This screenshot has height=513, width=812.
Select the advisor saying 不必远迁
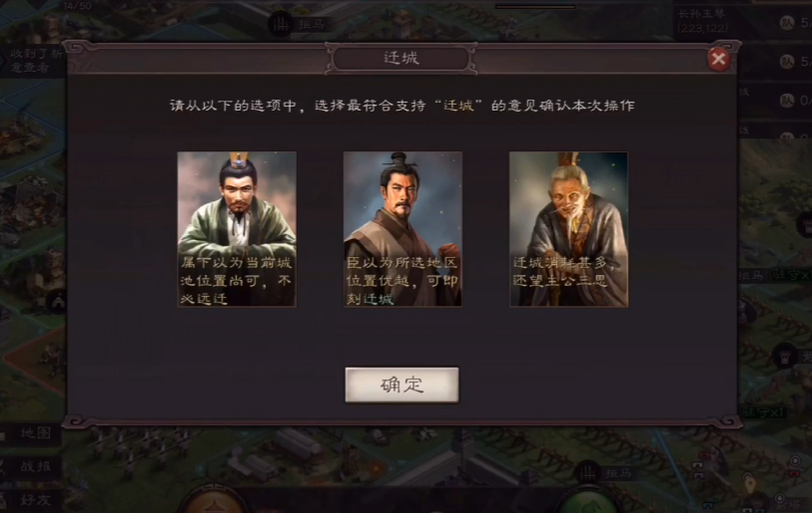pos(237,229)
